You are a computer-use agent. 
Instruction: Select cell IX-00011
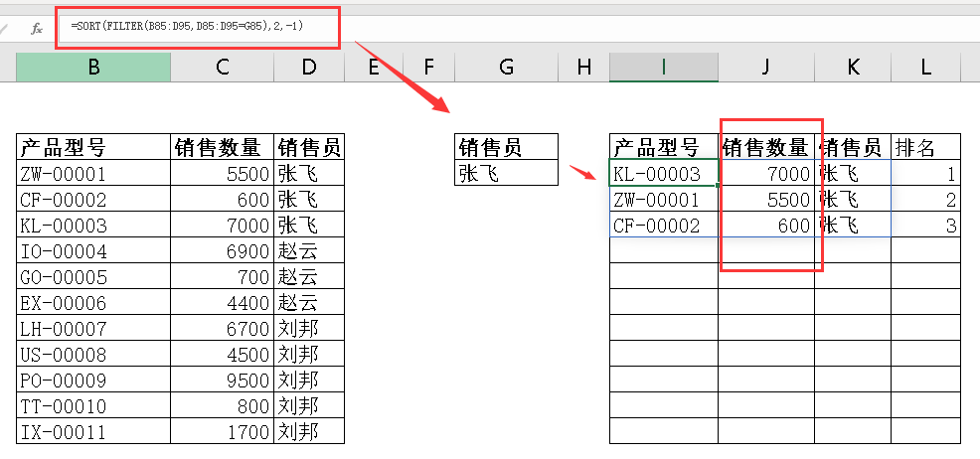[93, 431]
